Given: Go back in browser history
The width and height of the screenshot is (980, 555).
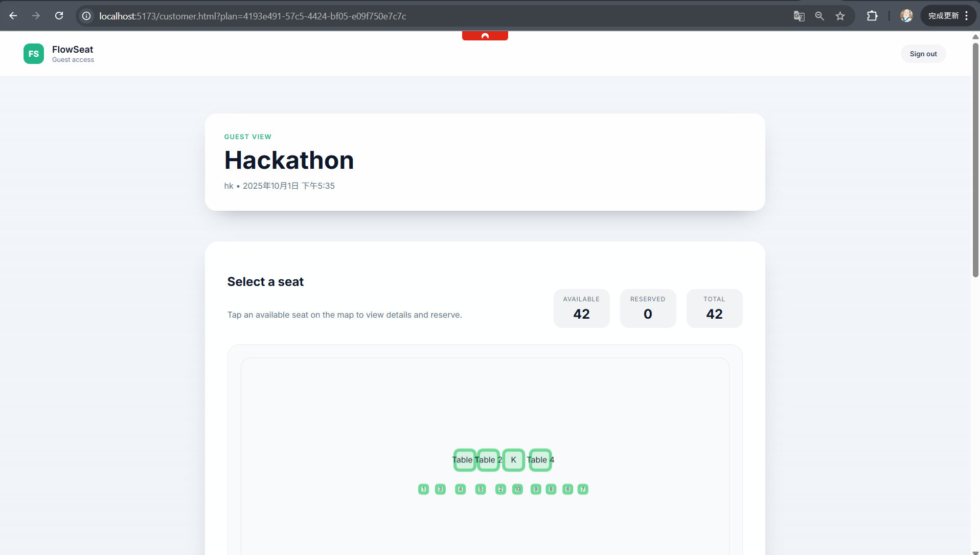Looking at the screenshot, I should coord(13,16).
